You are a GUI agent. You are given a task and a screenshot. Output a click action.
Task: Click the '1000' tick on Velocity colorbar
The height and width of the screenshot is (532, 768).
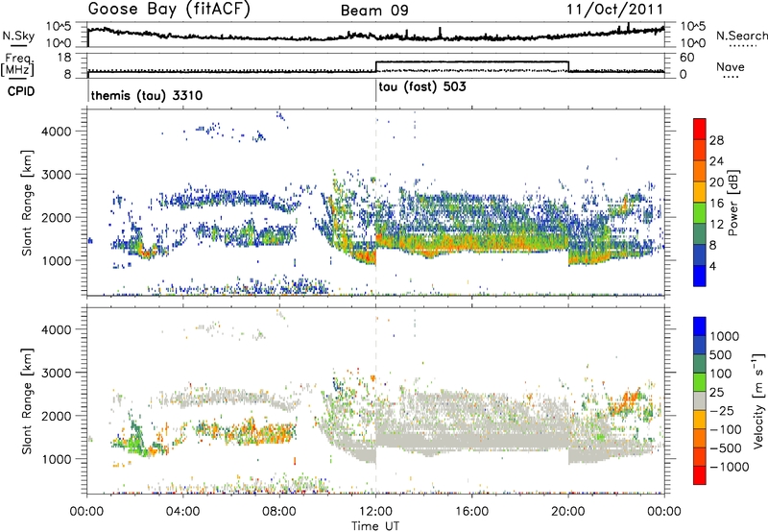coord(724,336)
